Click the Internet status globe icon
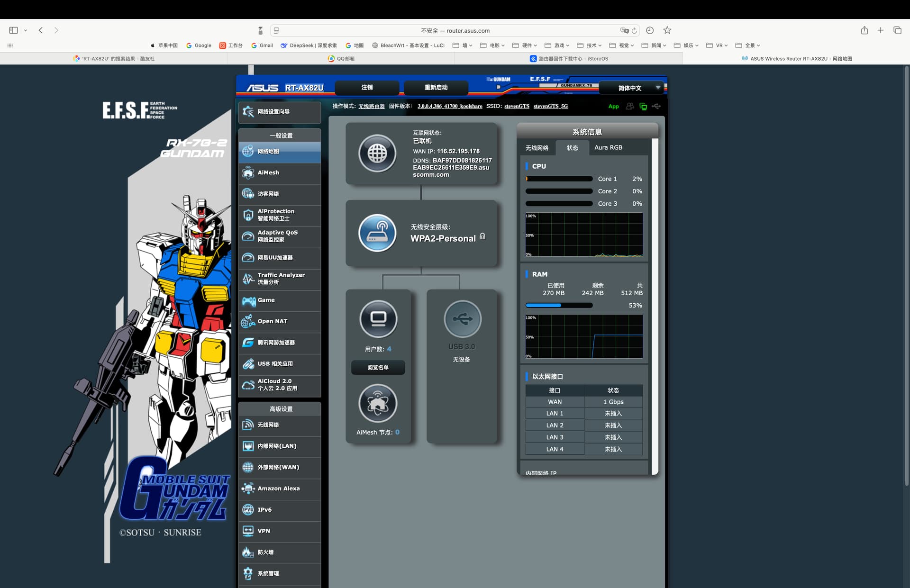 [x=377, y=154]
